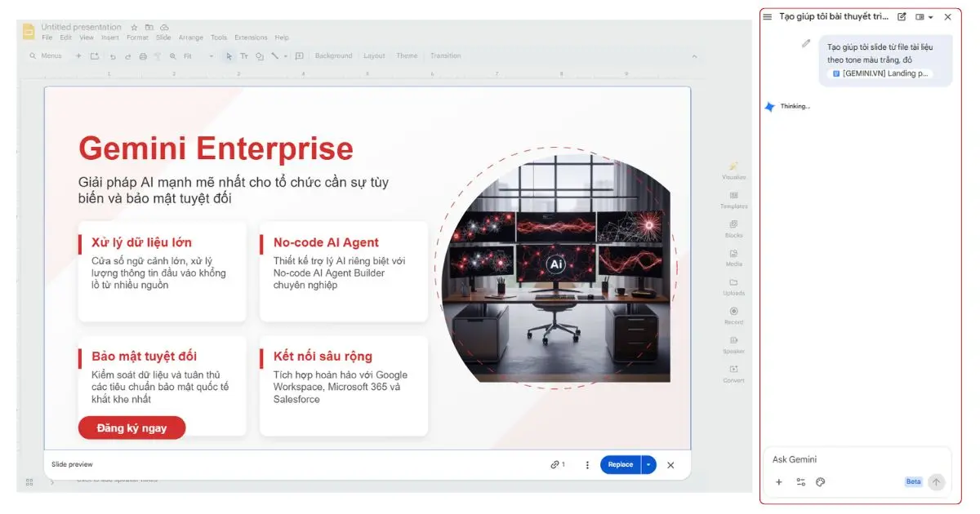Click the Replace button in slide preview
Viewport: 980px width, 514px height.
coord(621,464)
